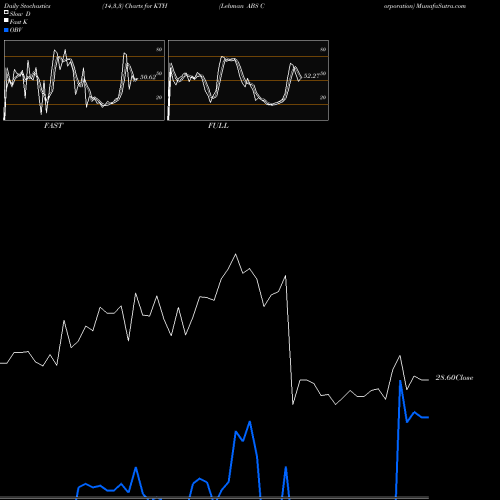Click the '(14,3,3) Charts for KTH' text
500x500 pixels.
(x=135, y=6)
